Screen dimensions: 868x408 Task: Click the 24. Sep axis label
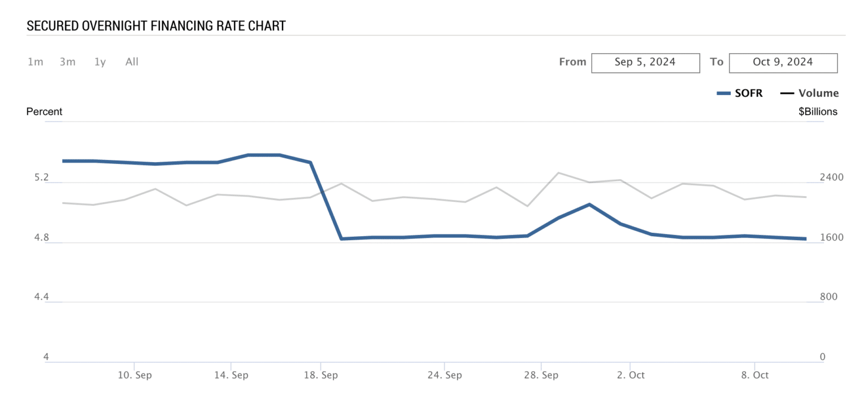pyautogui.click(x=444, y=375)
